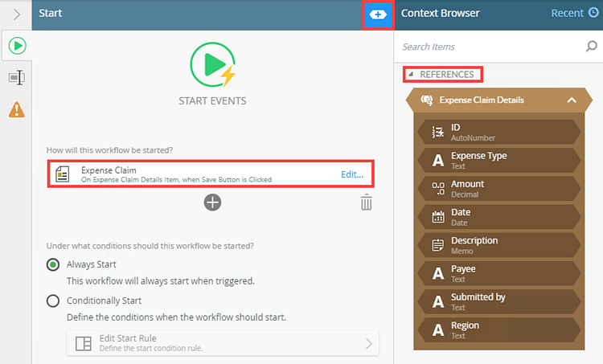The width and height of the screenshot is (603, 364).
Task: Add a new start event with plus button
Action: click(212, 202)
